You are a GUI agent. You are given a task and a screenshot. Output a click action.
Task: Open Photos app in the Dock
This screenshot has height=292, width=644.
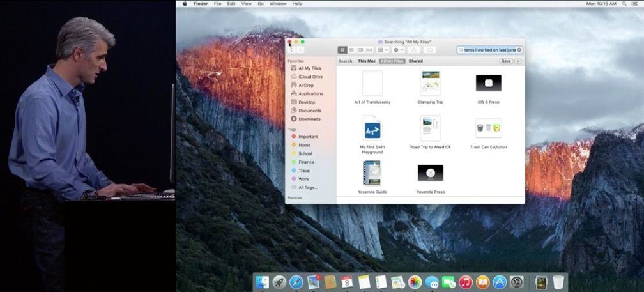pyautogui.click(x=415, y=282)
